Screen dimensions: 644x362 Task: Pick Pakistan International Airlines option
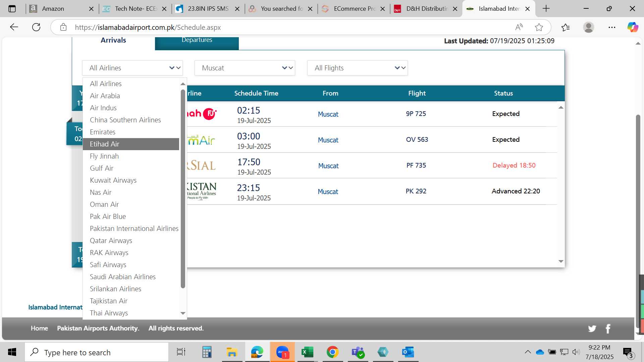coord(131,229)
